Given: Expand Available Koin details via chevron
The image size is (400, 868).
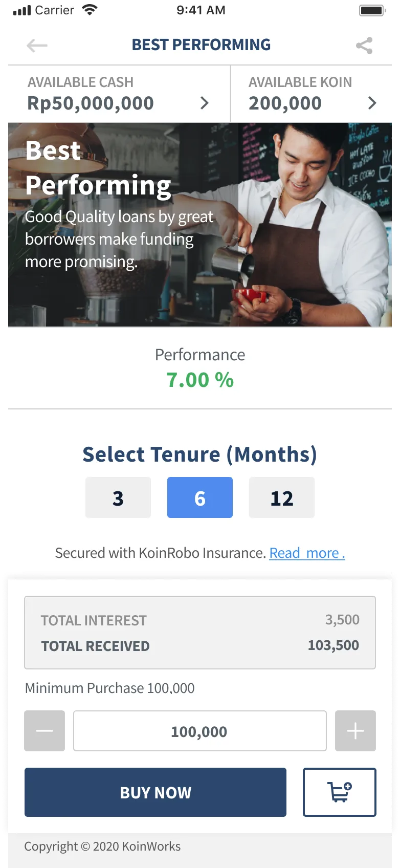Looking at the screenshot, I should click(373, 103).
